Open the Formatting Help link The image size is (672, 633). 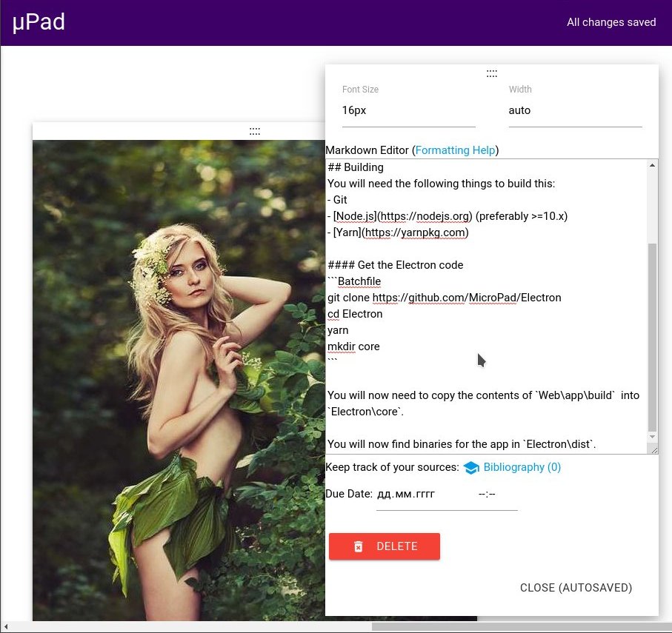coord(455,150)
